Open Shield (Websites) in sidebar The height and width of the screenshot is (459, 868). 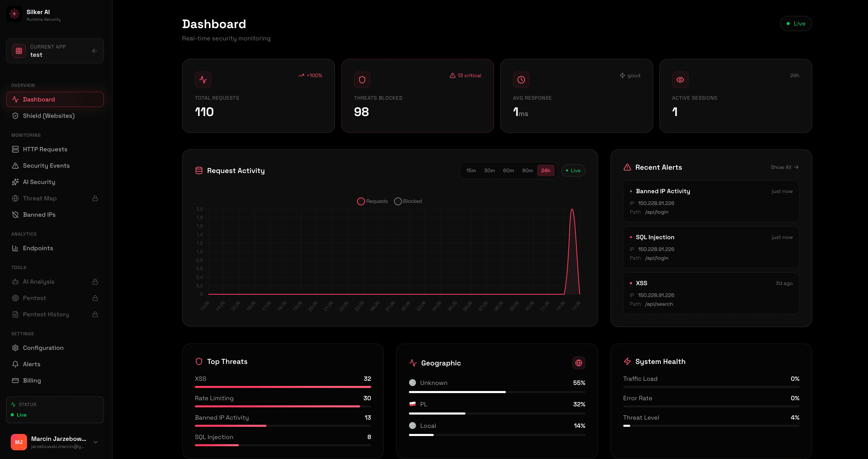click(x=55, y=116)
